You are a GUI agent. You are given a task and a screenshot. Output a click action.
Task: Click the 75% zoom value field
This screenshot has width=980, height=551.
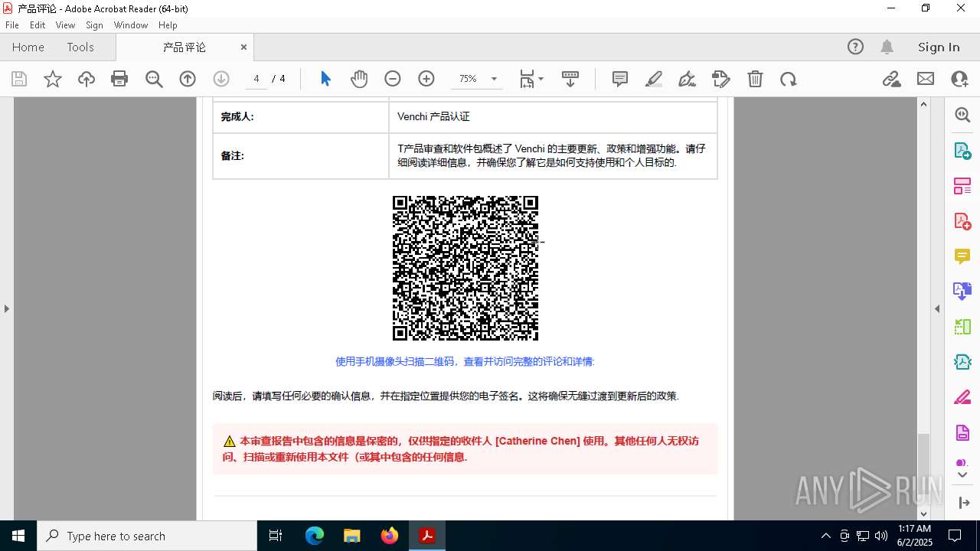[x=468, y=79]
